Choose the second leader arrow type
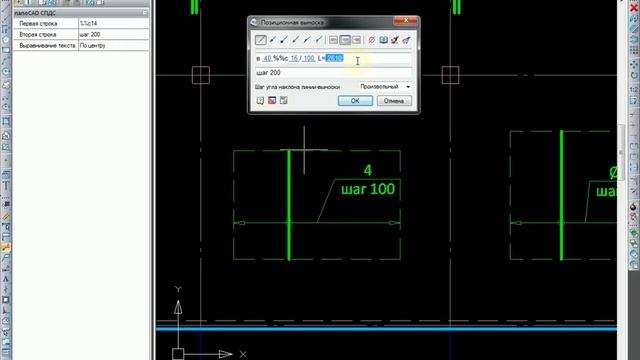 pos(273,40)
